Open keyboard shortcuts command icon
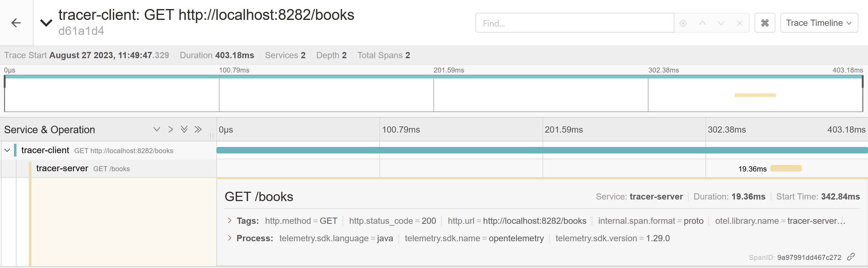The height and width of the screenshot is (268, 868). 764,23
